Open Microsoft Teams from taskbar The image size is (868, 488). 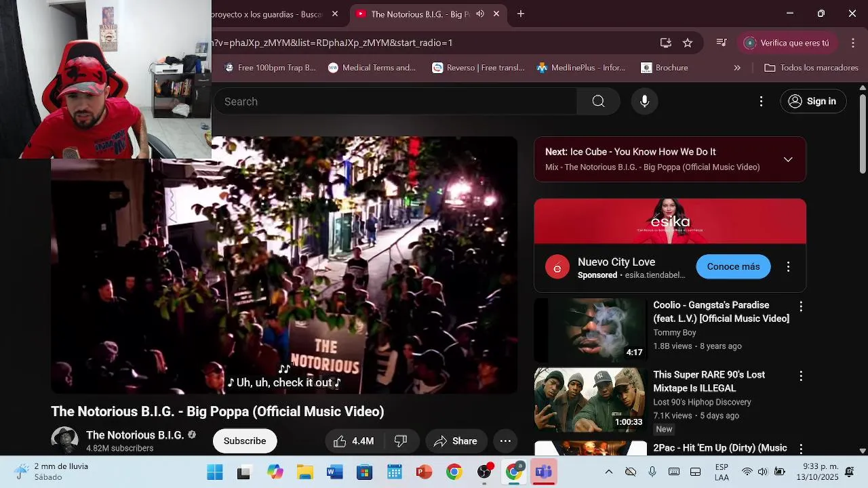point(544,472)
